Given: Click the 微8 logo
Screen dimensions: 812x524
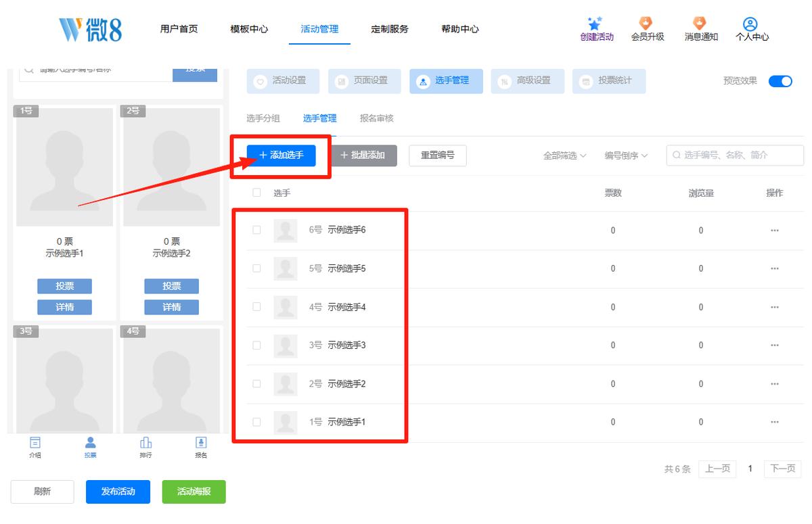Looking at the screenshot, I should pyautogui.click(x=91, y=29).
